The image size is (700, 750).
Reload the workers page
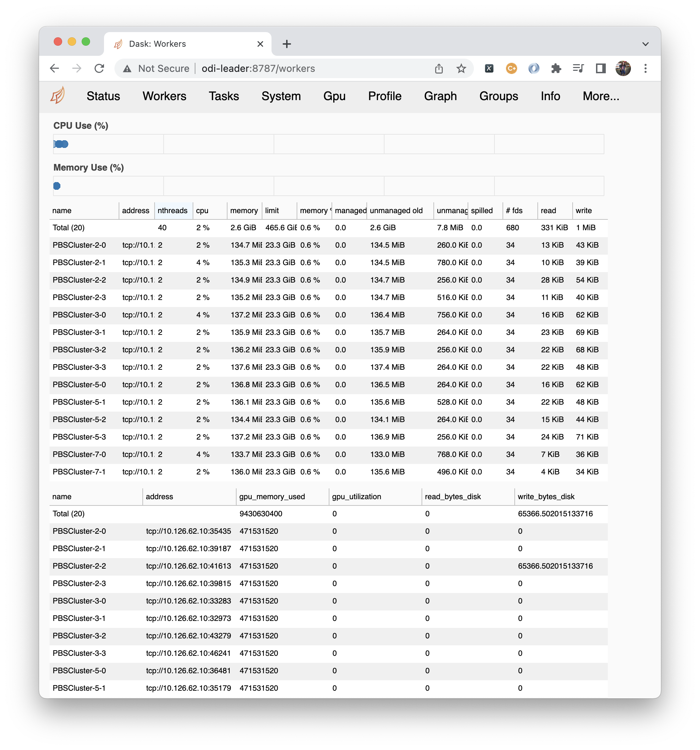point(99,68)
